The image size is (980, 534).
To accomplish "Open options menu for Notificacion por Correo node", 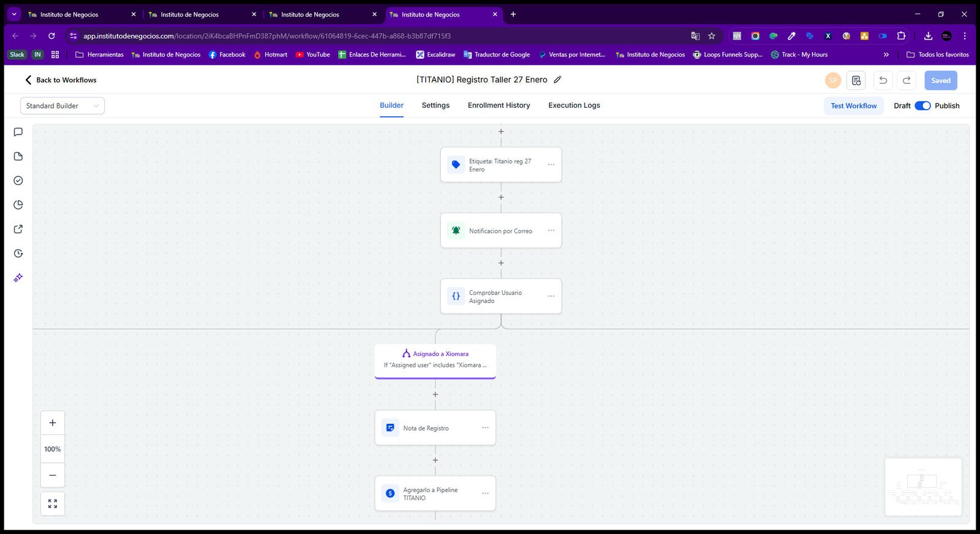I will pyautogui.click(x=551, y=230).
